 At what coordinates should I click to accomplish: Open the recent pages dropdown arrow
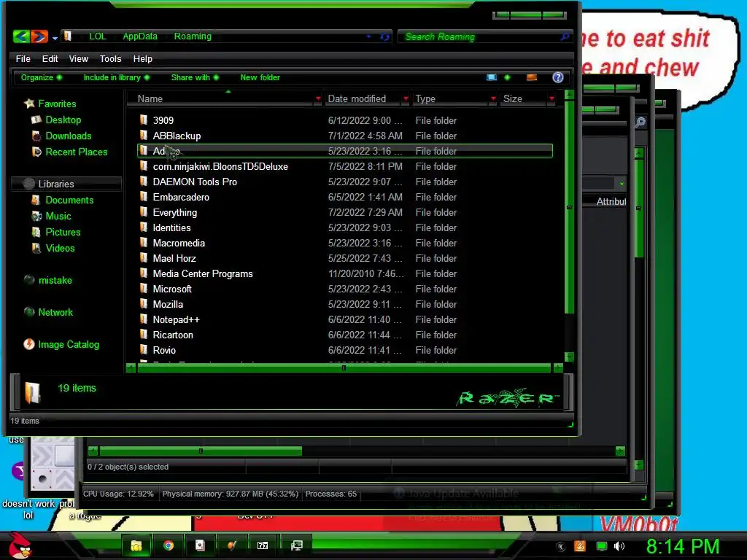[55, 38]
